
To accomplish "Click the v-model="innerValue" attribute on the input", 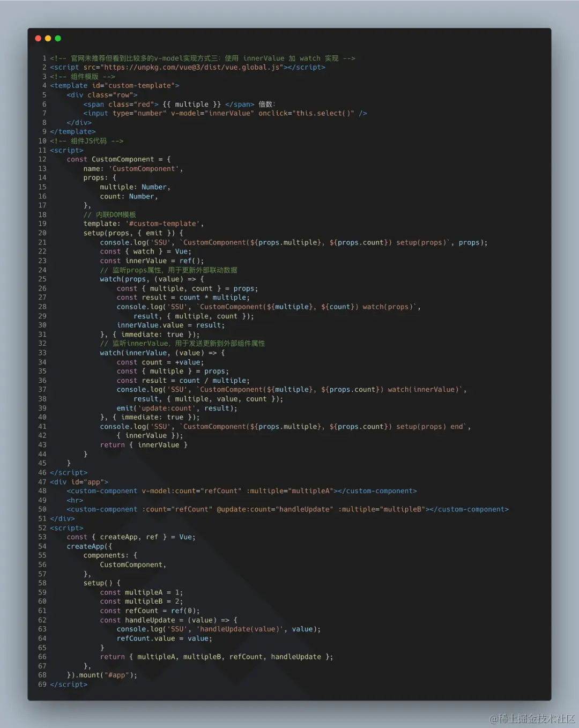I will pyautogui.click(x=212, y=114).
